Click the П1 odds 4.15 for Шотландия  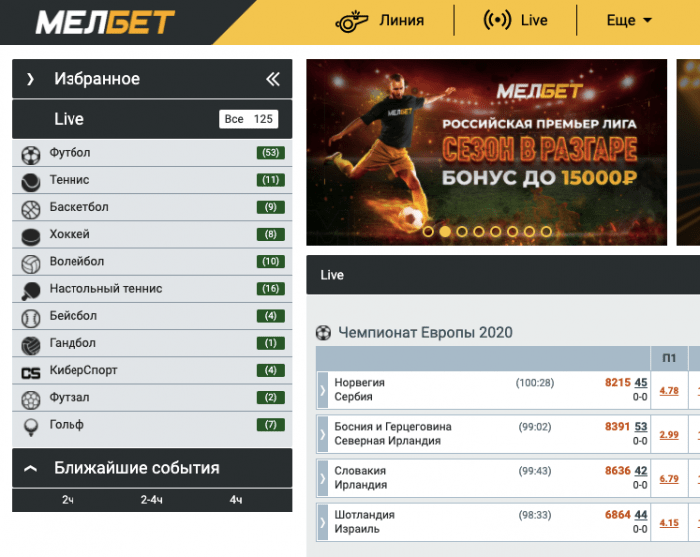[669, 523]
